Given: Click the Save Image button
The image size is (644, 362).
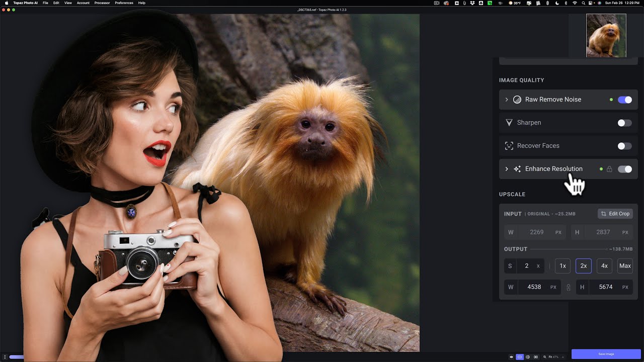Looking at the screenshot, I should pyautogui.click(x=606, y=354).
